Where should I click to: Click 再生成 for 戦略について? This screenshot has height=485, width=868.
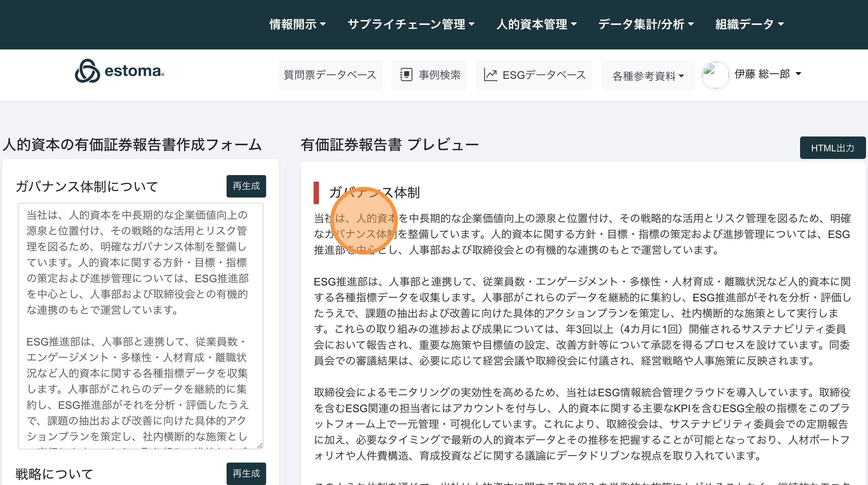(x=246, y=473)
